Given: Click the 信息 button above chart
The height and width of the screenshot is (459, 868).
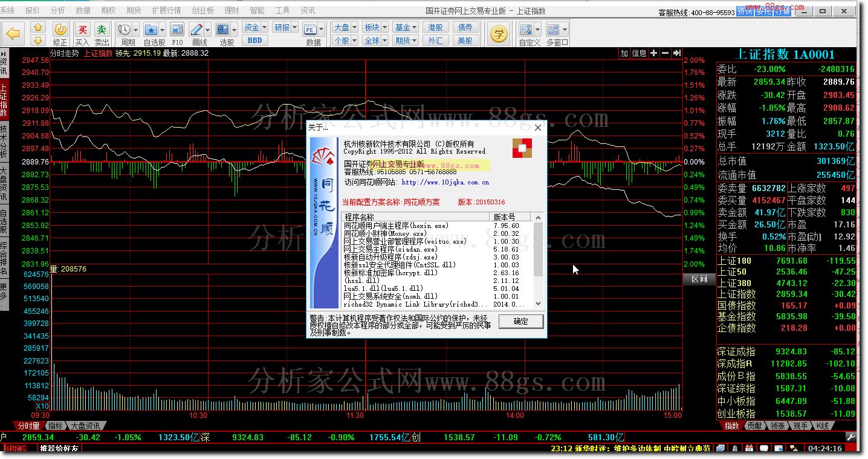Looking at the screenshot, I should 640,53.
